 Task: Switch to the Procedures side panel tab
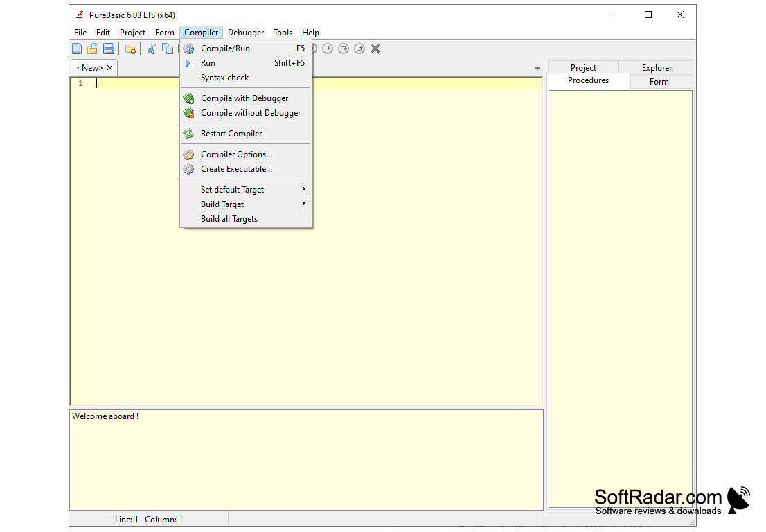click(x=588, y=80)
